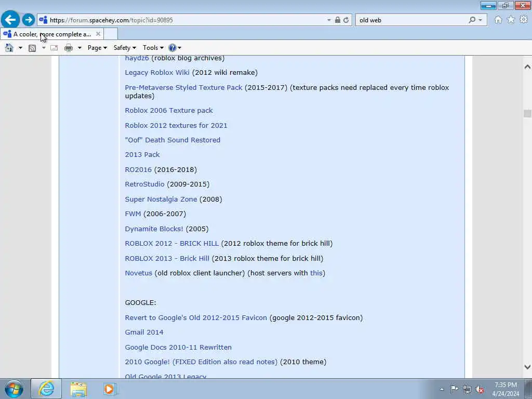
Task: Click the vertical scrollbar thumb
Action: (x=527, y=113)
